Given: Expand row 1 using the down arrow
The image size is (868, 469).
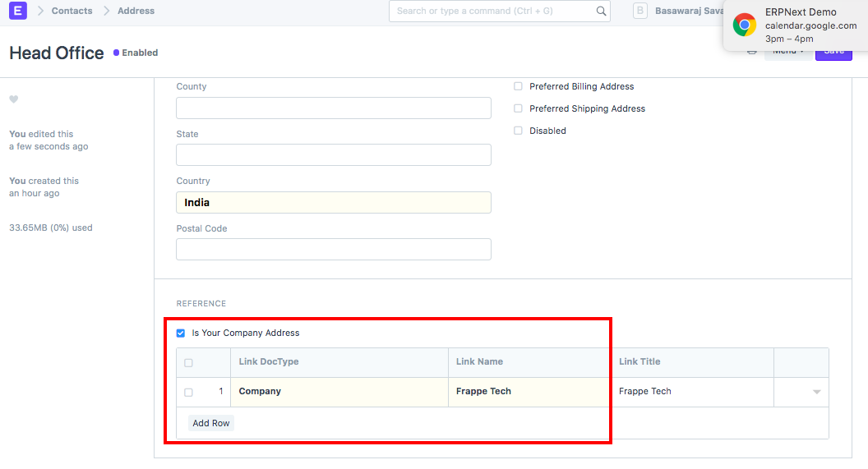Looking at the screenshot, I should [816, 393].
